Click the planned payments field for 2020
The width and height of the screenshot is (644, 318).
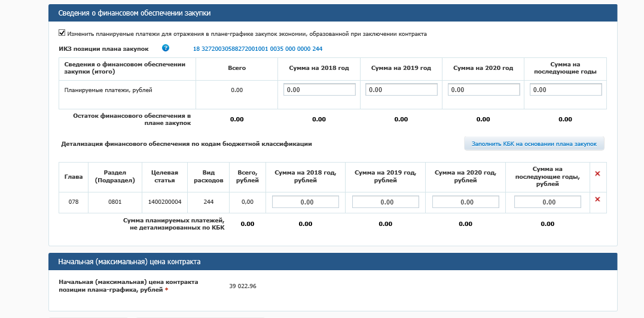pyautogui.click(x=483, y=90)
